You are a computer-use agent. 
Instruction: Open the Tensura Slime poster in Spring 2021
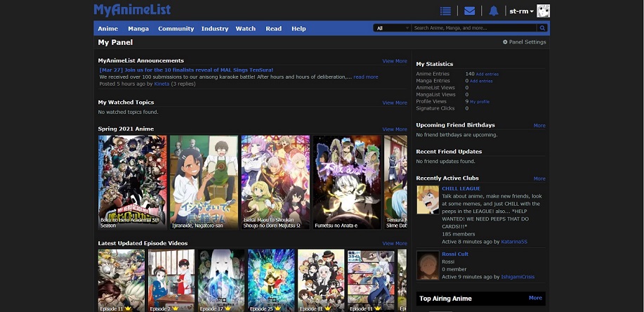[x=395, y=182]
